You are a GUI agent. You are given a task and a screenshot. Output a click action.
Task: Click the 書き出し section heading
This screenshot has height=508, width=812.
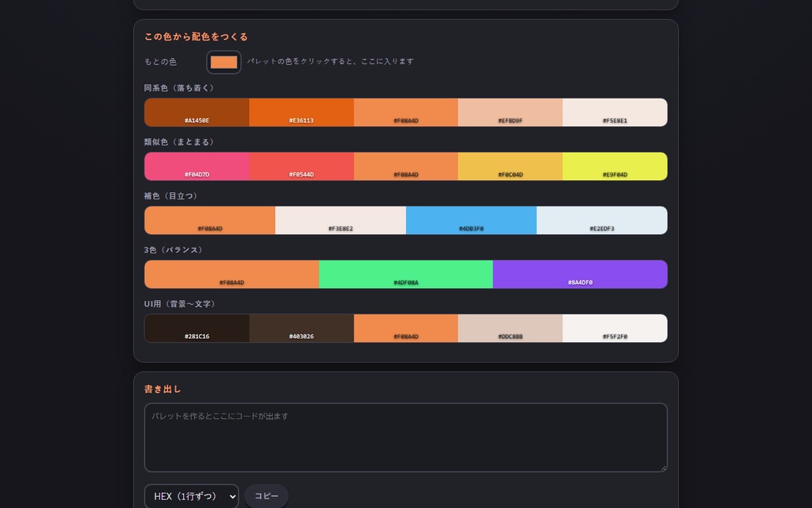(x=163, y=389)
